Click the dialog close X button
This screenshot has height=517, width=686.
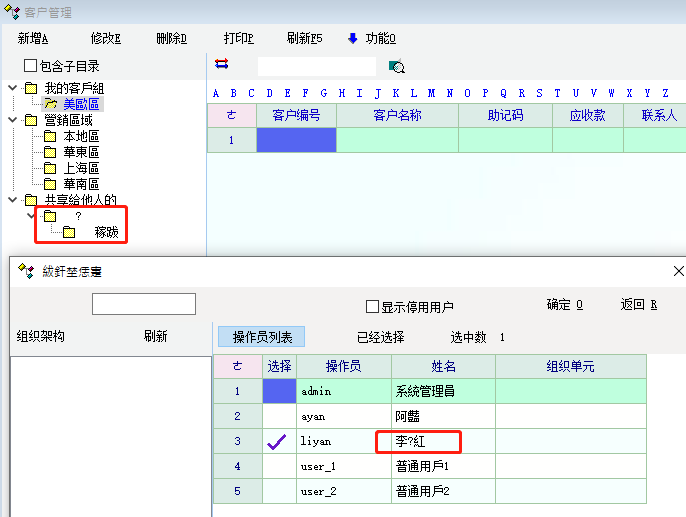[x=678, y=271]
